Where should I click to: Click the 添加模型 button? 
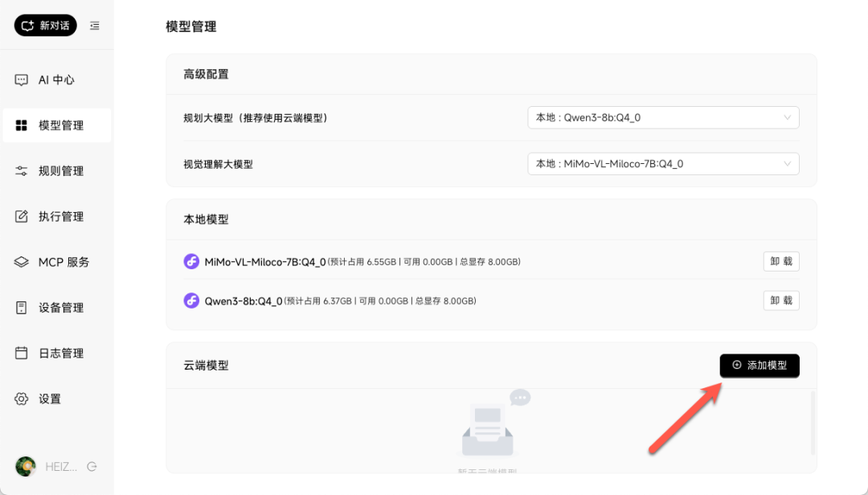[x=759, y=366]
